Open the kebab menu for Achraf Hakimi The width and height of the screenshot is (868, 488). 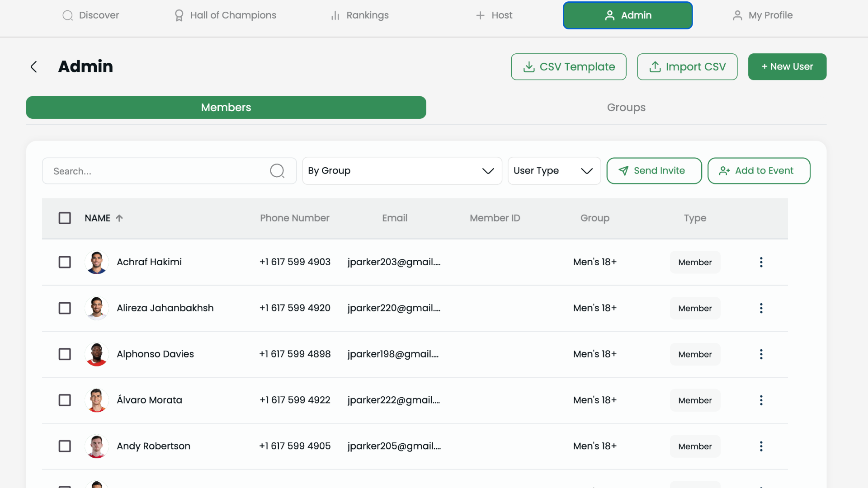(761, 262)
